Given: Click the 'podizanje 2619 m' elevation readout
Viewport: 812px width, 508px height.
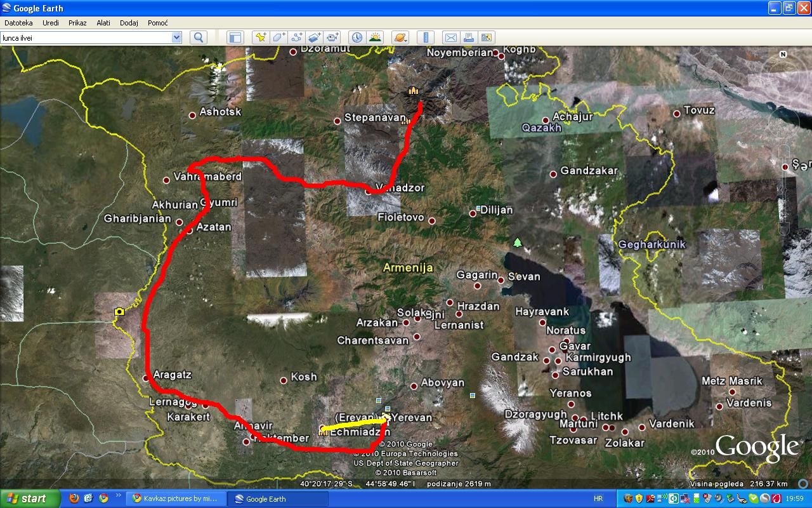Looking at the screenshot, I should click(x=459, y=484).
